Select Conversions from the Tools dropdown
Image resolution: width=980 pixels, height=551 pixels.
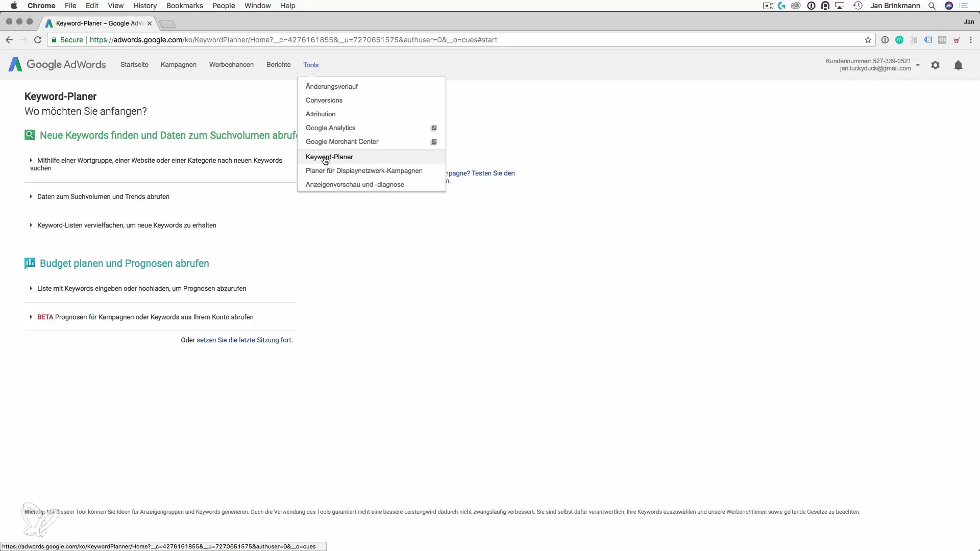[372, 100]
